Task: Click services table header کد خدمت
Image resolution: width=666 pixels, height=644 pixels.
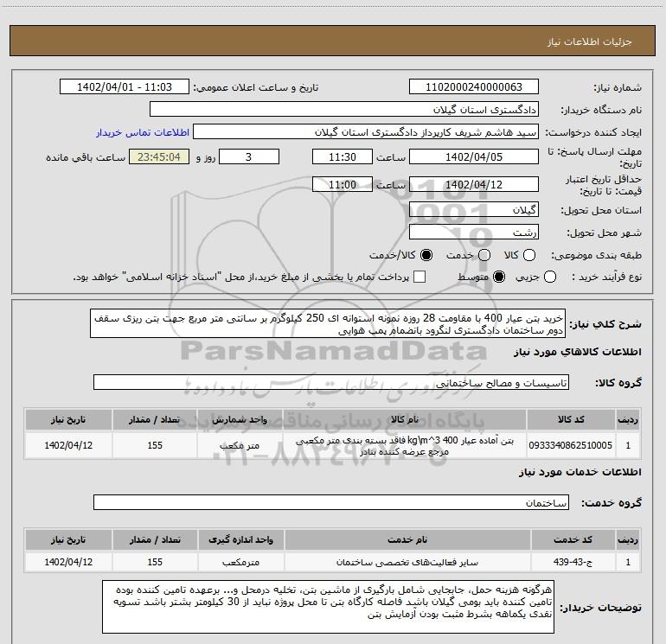Action: point(573,539)
